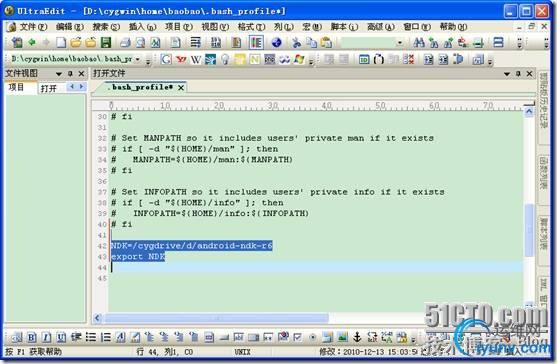Click the HTML anchor icon
This screenshot has width=557, height=364.
coord(357,337)
